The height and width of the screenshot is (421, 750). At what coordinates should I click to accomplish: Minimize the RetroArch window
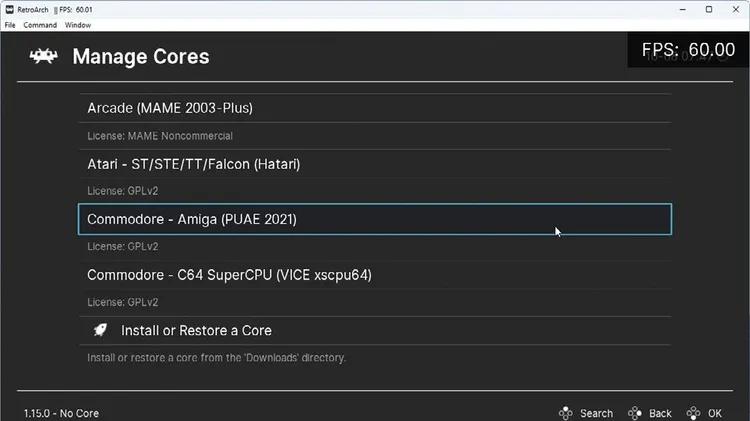[683, 10]
